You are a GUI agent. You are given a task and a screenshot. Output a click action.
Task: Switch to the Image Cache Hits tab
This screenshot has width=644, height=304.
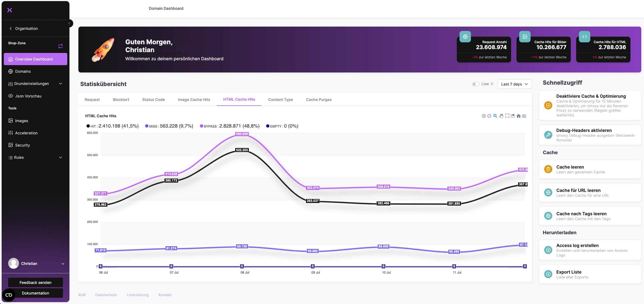(x=194, y=100)
